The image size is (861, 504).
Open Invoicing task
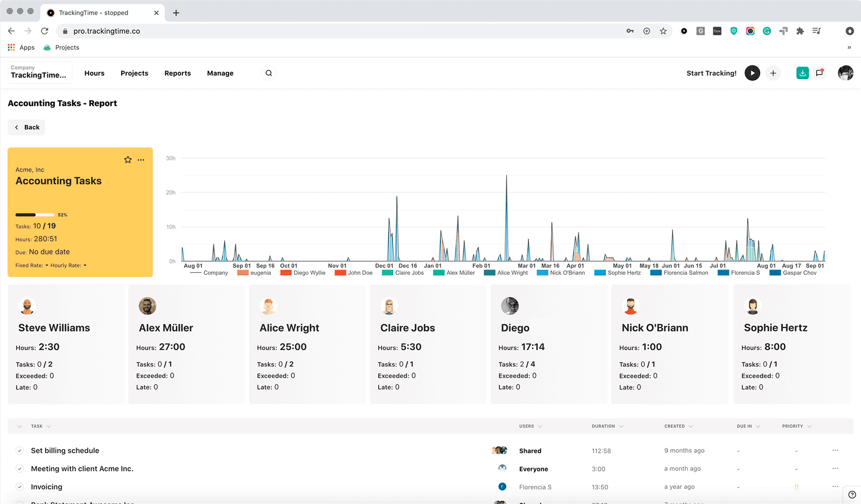(46, 487)
